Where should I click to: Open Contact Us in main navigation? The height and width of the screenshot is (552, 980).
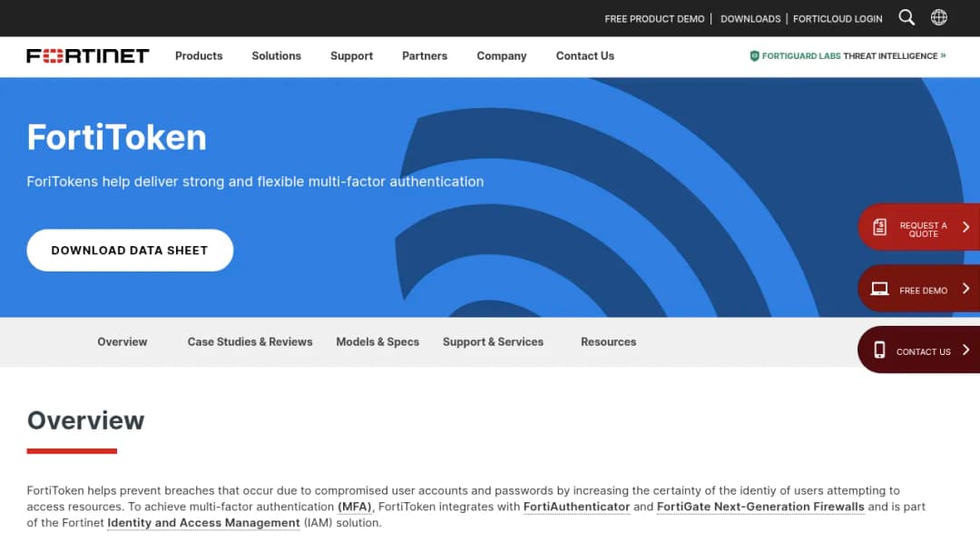point(585,55)
